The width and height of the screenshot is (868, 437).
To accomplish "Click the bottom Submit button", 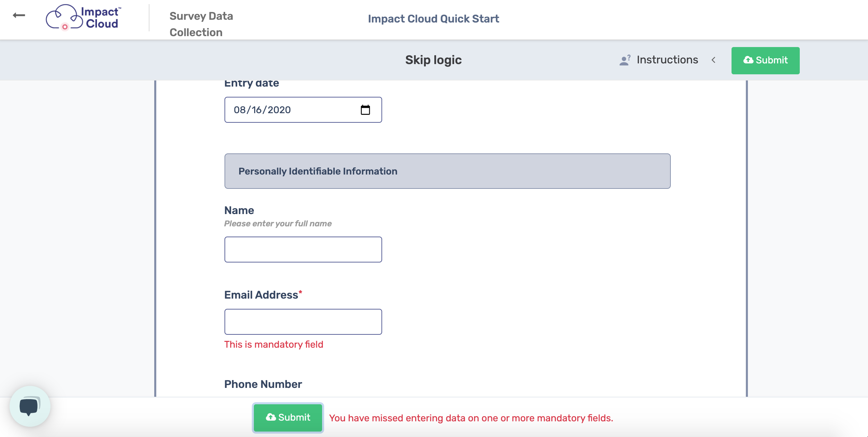I will coord(288,418).
